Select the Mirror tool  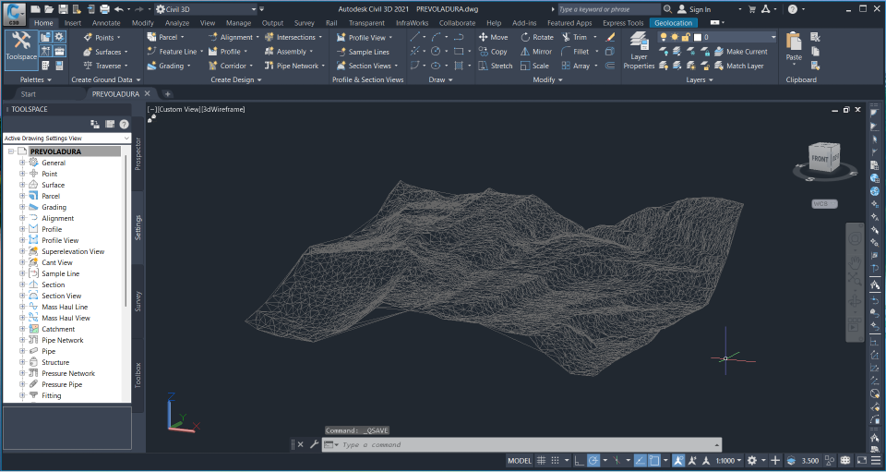coord(536,51)
